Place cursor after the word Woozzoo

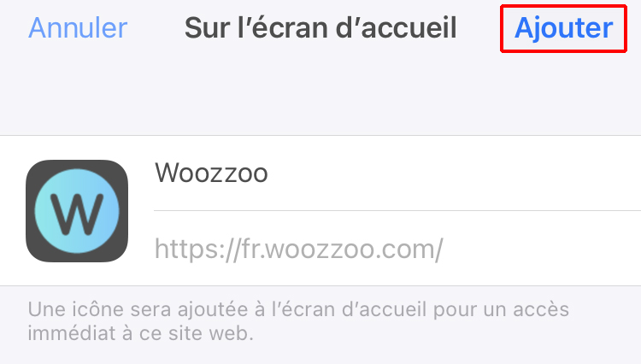(269, 173)
